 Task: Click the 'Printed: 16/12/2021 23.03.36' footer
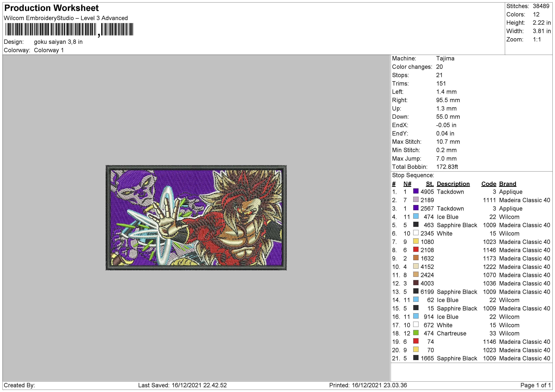368,385
